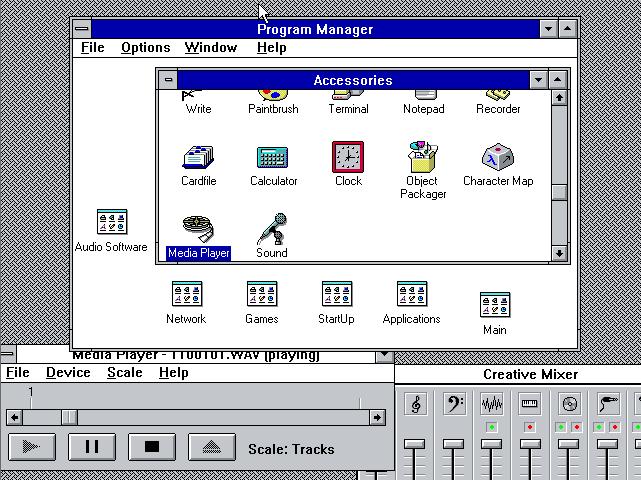Viewport: 641px width, 480px height.
Task: Click the Accessories scrollbar down arrow
Action: [x=559, y=253]
